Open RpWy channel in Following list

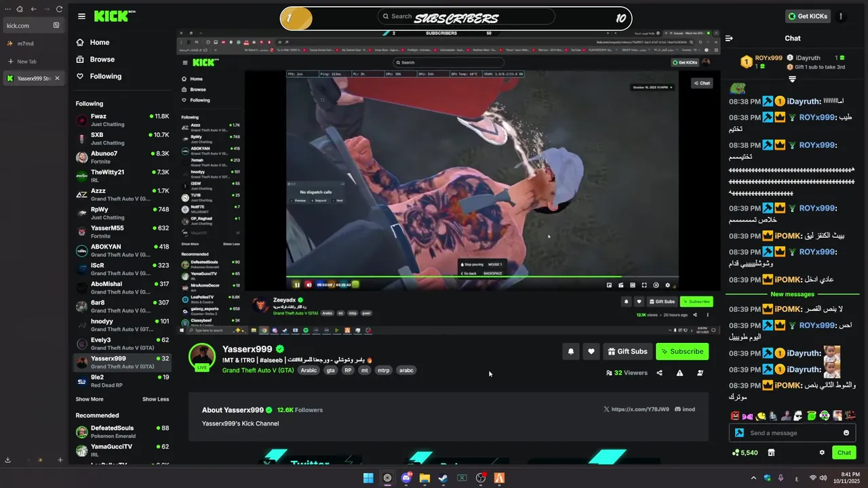click(122, 213)
